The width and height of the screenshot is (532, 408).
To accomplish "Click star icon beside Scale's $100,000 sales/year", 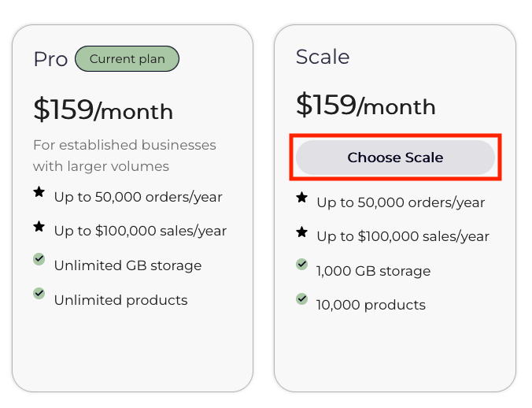I will 301,232.
